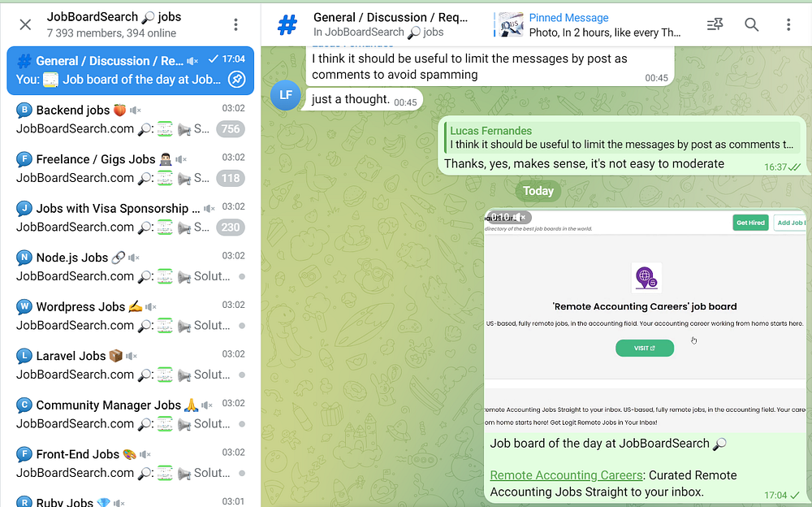Click the muted icon on Community Manager Jobs
The width and height of the screenshot is (812, 507).
click(x=207, y=405)
